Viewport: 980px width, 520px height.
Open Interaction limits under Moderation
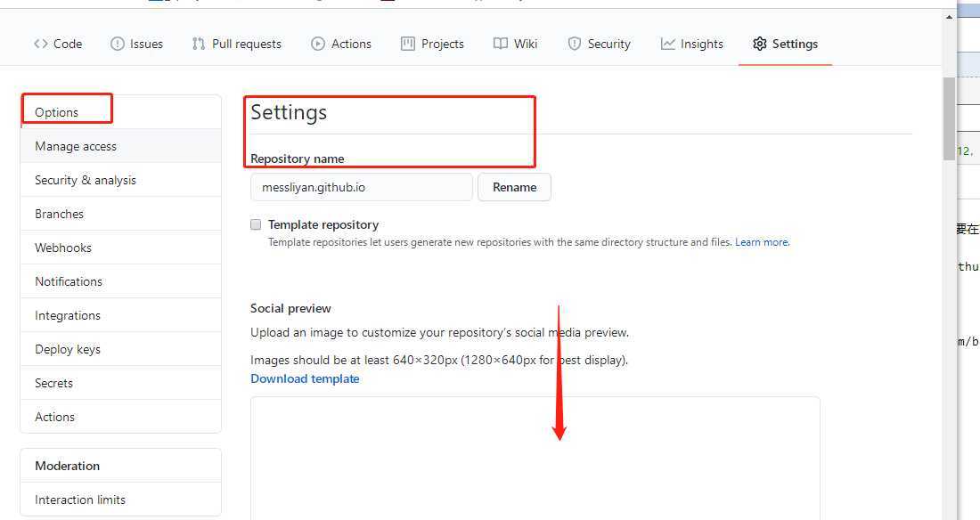pyautogui.click(x=80, y=500)
